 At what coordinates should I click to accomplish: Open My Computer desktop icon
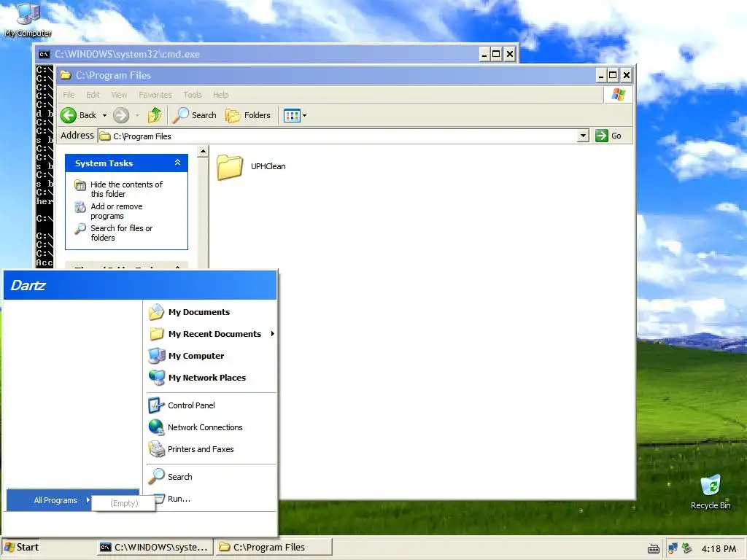(x=28, y=19)
